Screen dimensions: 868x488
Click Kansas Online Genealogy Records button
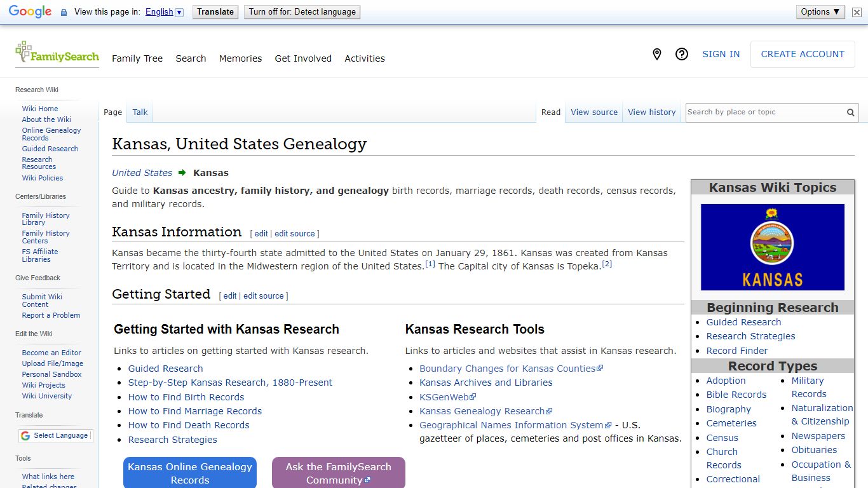(x=190, y=473)
